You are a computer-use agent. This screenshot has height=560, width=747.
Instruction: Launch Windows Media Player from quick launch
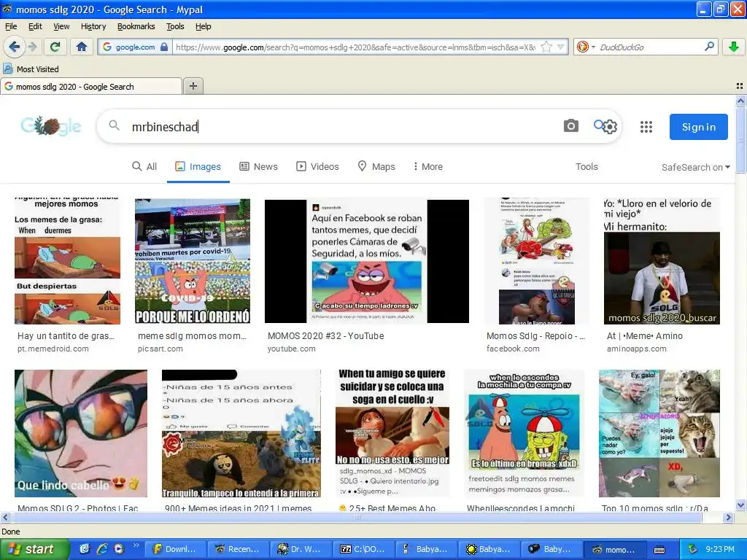(119, 549)
